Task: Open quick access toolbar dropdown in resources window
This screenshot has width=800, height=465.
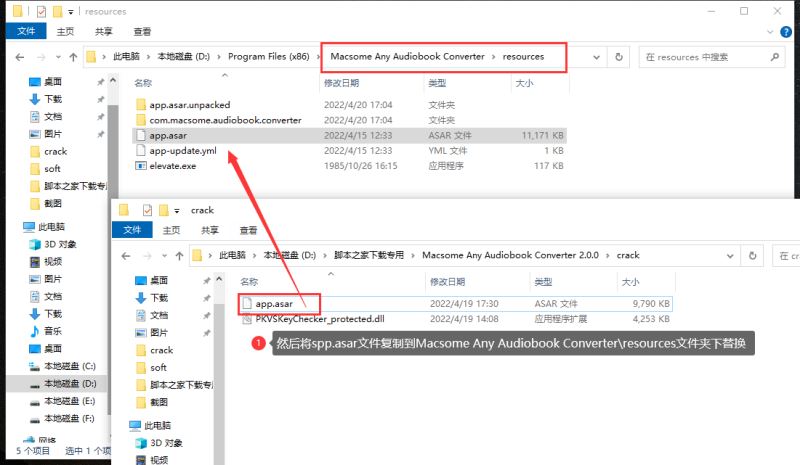Action: click(x=70, y=12)
